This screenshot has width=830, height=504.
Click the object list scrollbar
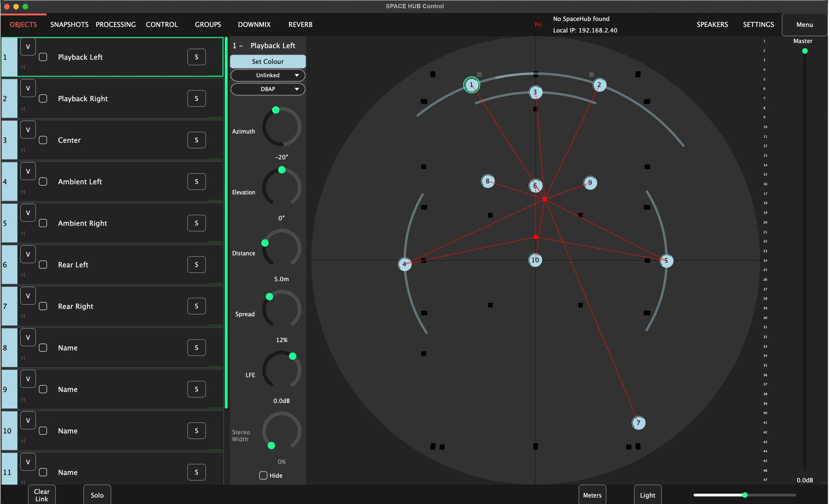pos(226,223)
